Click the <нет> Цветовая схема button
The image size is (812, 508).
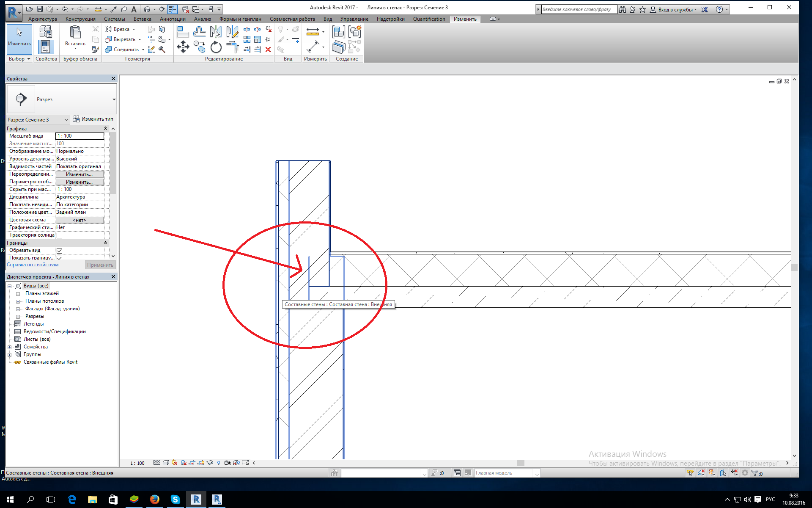80,220
